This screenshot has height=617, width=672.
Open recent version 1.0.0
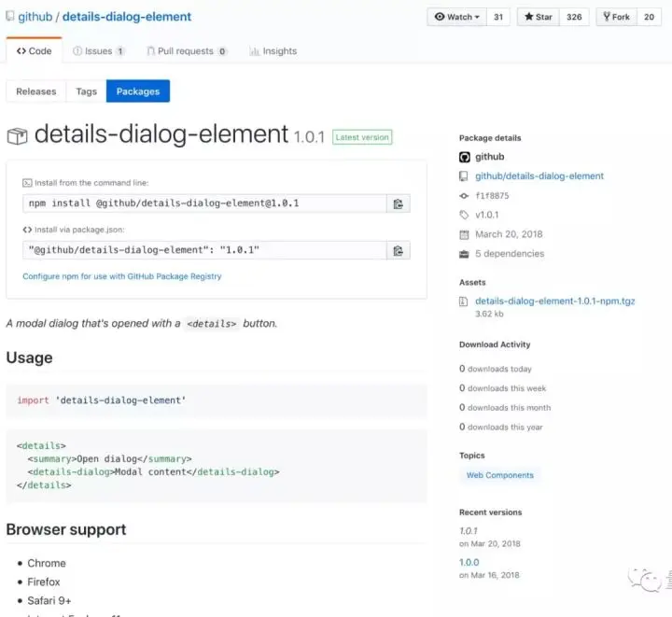click(469, 562)
